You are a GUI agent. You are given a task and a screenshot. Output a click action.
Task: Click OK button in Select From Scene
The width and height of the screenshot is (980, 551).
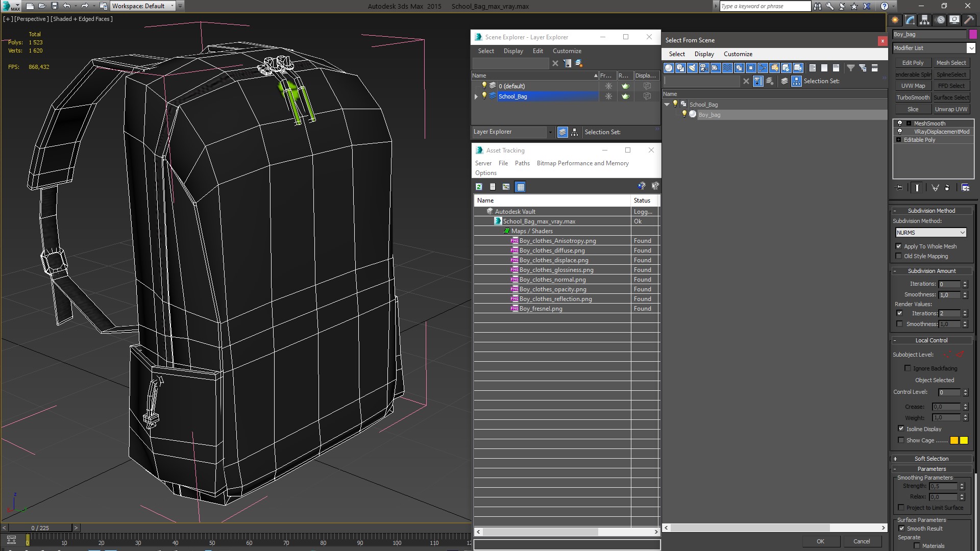point(820,541)
